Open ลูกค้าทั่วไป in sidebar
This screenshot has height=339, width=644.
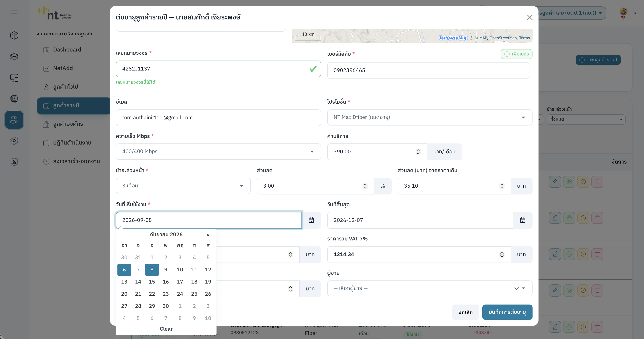[x=65, y=87]
